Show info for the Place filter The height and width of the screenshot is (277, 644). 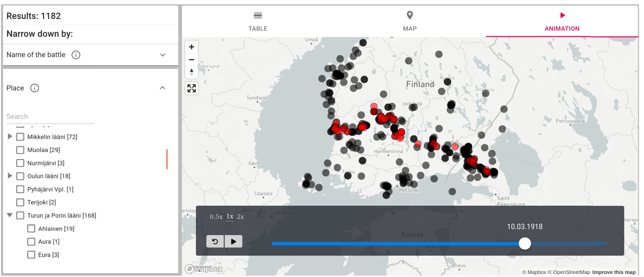(35, 88)
